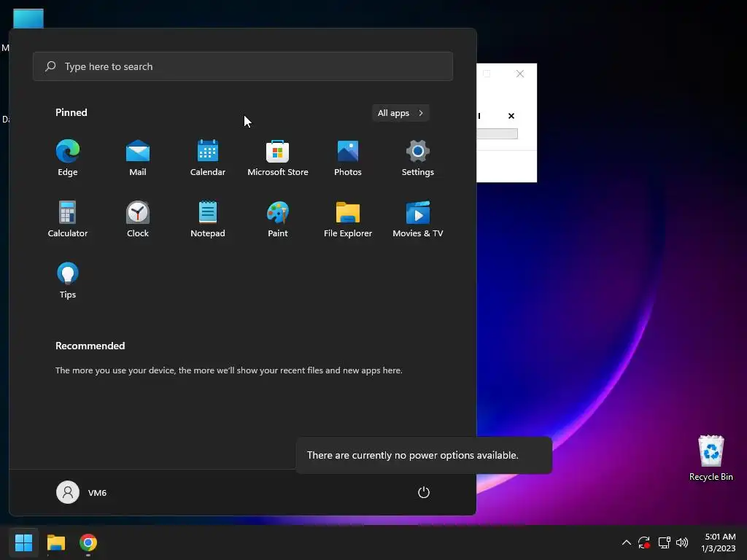The width and height of the screenshot is (747, 560).
Task: Open Google Chrome from the taskbar
Action: click(88, 542)
